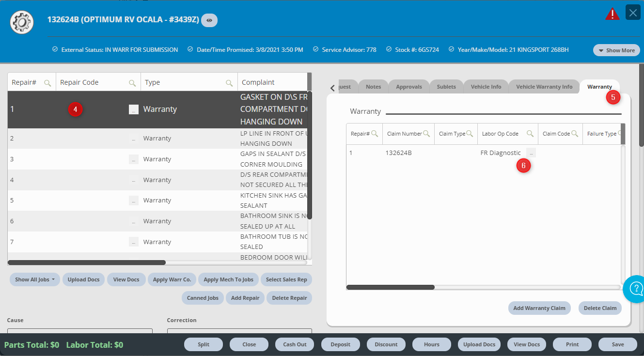Click Hours button
The height and width of the screenshot is (356, 644).
coord(432,344)
